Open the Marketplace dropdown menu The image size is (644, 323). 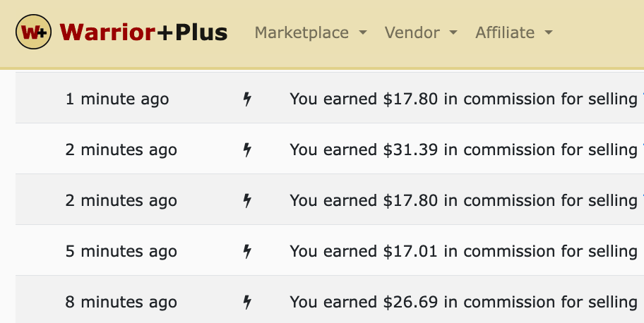pyautogui.click(x=310, y=32)
